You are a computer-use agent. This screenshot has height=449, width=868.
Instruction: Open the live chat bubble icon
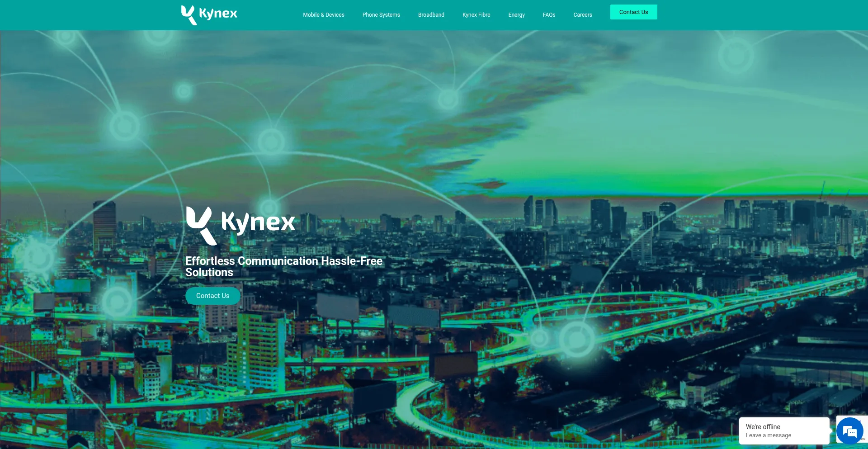[850, 431]
